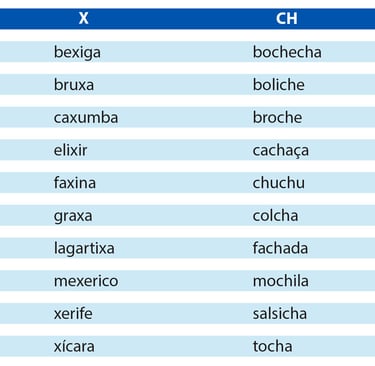Click the word mexerico
Screen dimensions: 375x366
86,281
